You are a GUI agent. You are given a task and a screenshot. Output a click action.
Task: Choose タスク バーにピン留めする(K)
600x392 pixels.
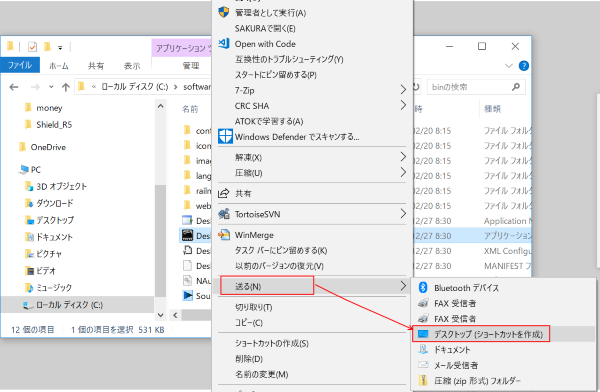(281, 250)
